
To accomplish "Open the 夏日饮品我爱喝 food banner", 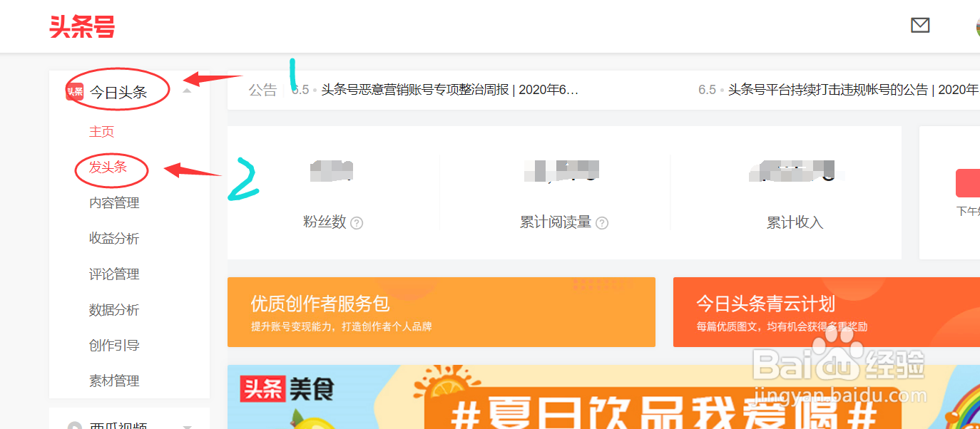I will (x=603, y=397).
